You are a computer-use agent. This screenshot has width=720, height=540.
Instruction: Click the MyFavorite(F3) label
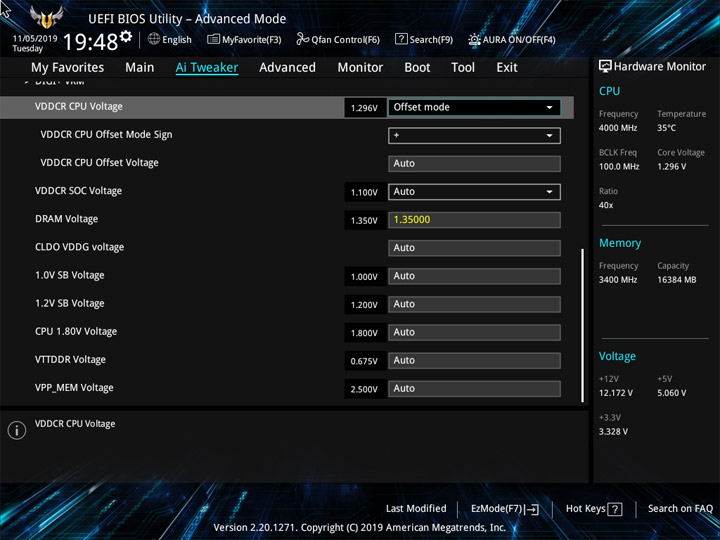[x=252, y=40]
